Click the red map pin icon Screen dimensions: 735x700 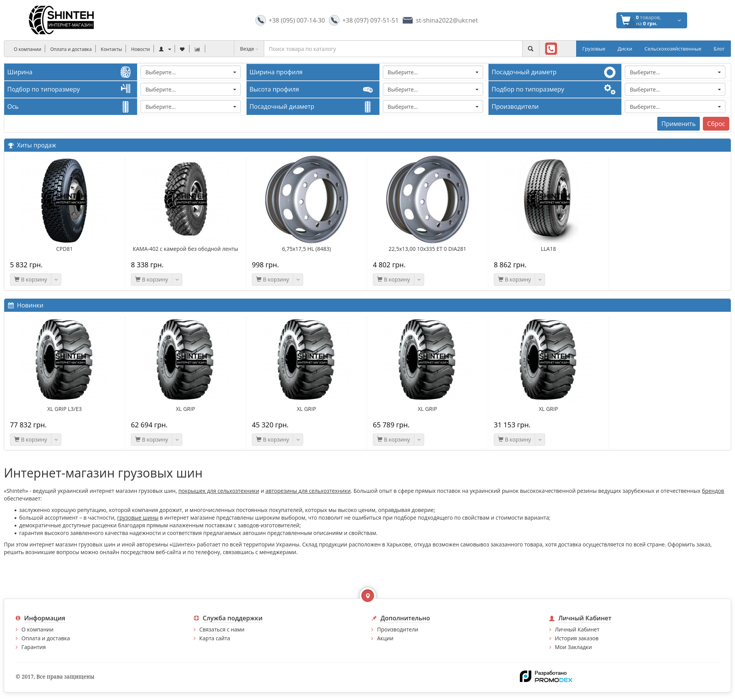[x=367, y=595]
